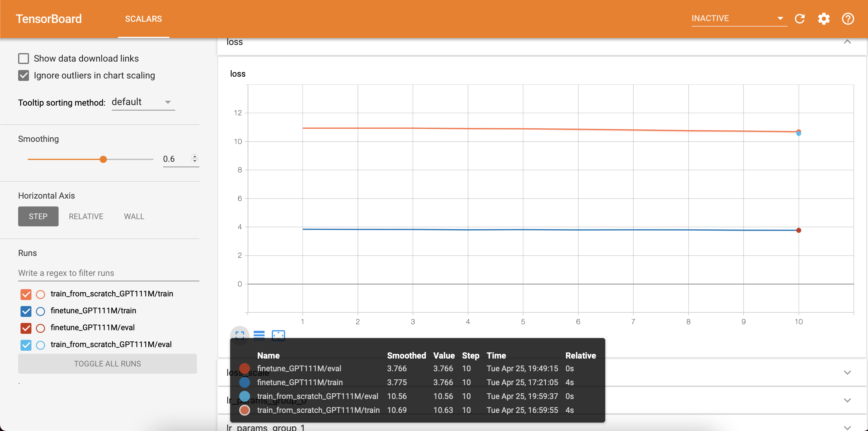
Task: Isolate finetune_GPT111M/train with its radio circle
Action: (40, 311)
